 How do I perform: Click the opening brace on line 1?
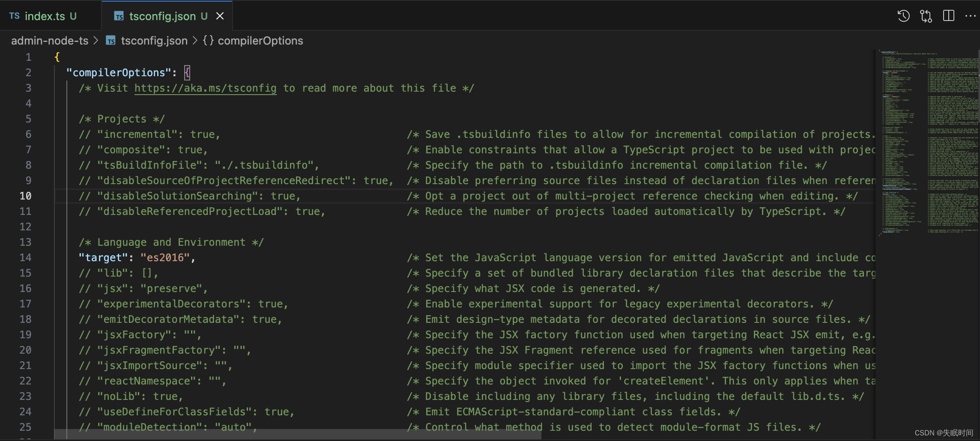pos(57,57)
